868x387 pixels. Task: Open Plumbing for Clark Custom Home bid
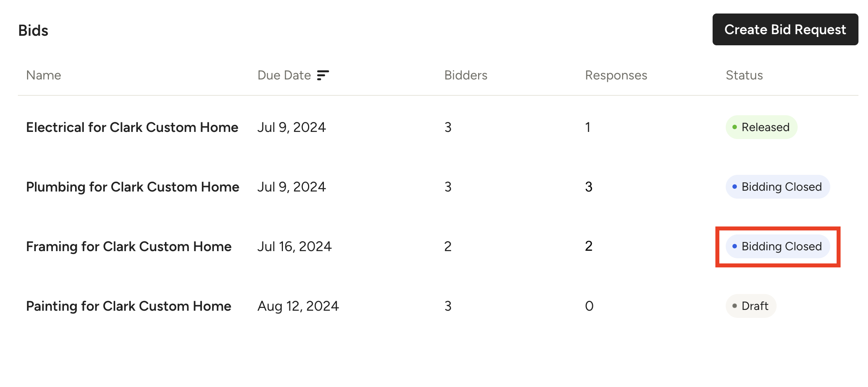(x=132, y=187)
